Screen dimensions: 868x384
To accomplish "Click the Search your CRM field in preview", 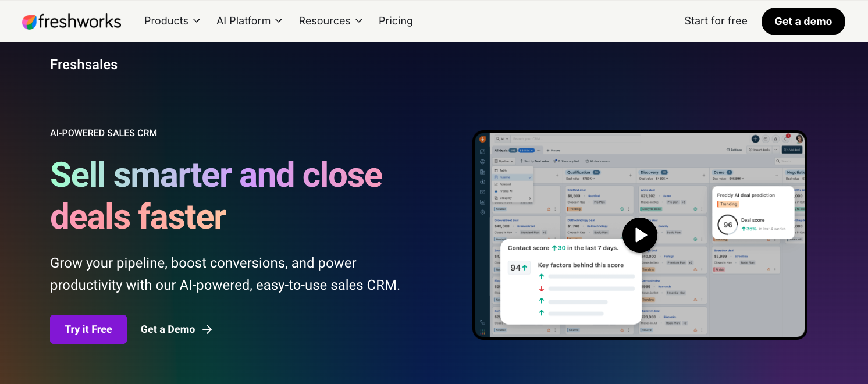I will [576, 139].
